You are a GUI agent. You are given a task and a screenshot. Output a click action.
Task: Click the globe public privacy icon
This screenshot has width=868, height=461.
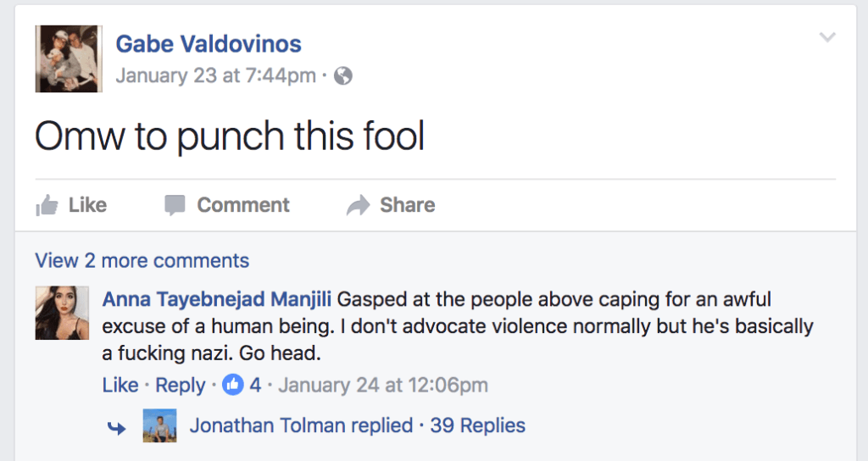tap(342, 75)
